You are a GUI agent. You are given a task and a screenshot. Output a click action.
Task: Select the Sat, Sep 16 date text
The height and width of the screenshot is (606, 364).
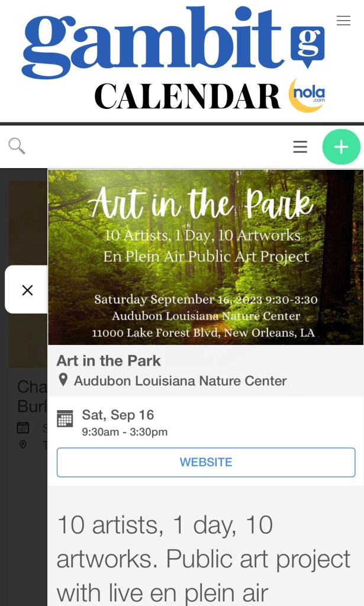[118, 415]
